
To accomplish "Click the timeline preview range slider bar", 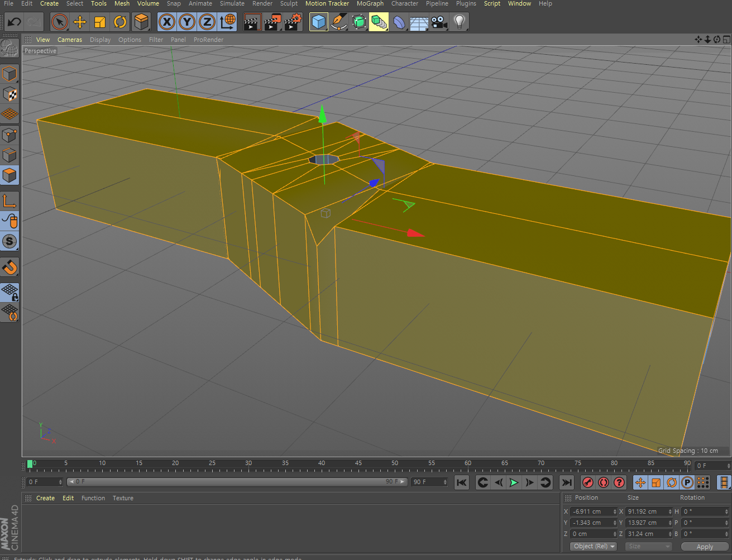I will [x=237, y=482].
